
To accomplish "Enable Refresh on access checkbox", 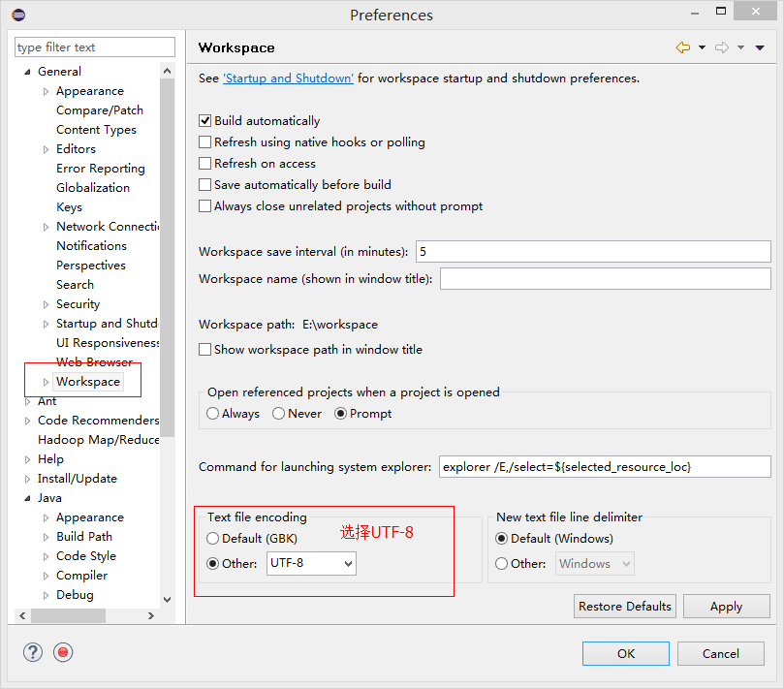I will (205, 164).
